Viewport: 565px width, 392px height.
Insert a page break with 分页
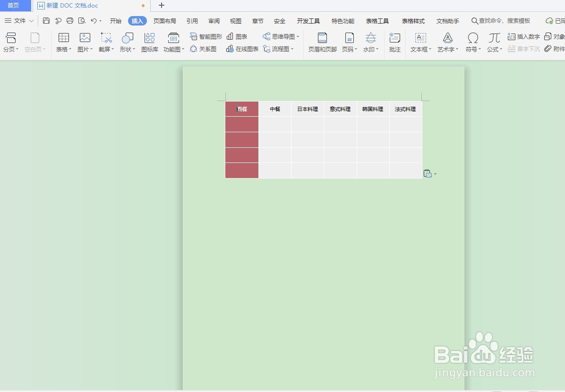pos(11,42)
